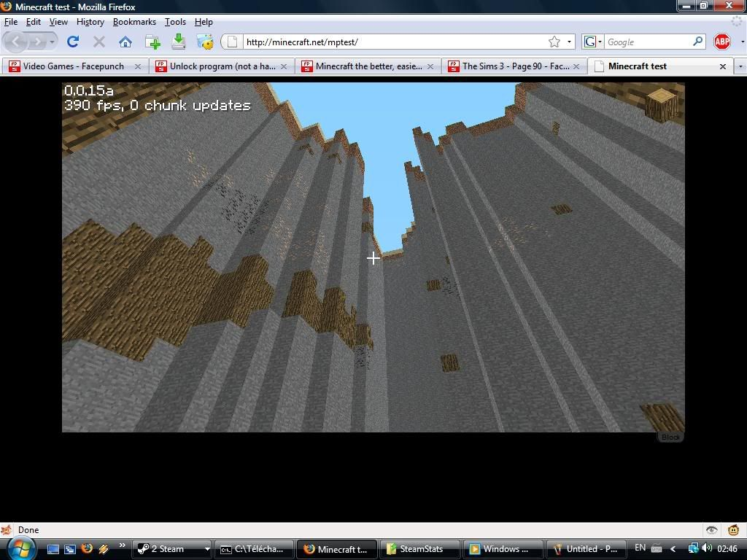This screenshot has width=747, height=560.
Task: Click the EN language indicator
Action: [640, 548]
